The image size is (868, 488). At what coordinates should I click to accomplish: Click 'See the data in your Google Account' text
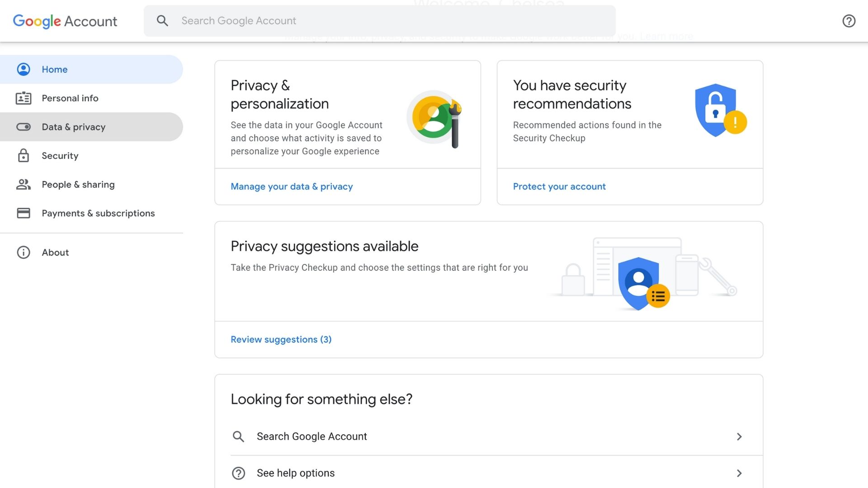[307, 138]
